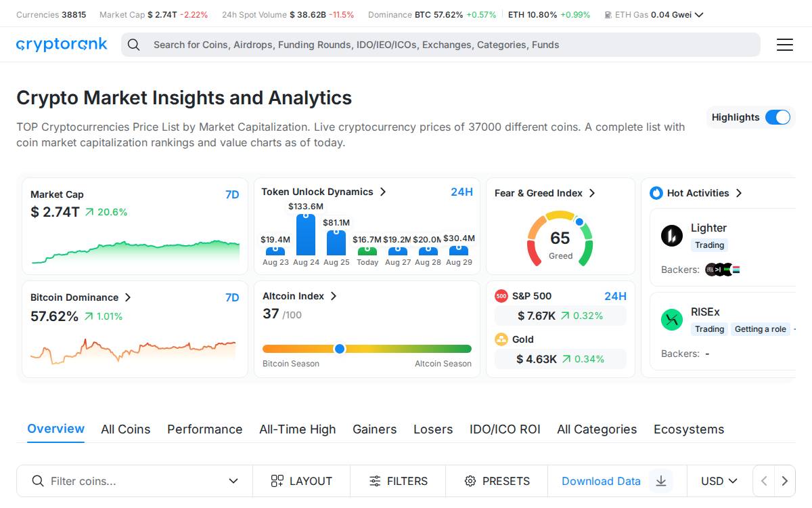This screenshot has width=812, height=508.
Task: Click Currencies 38815 in top bar
Action: (x=51, y=15)
